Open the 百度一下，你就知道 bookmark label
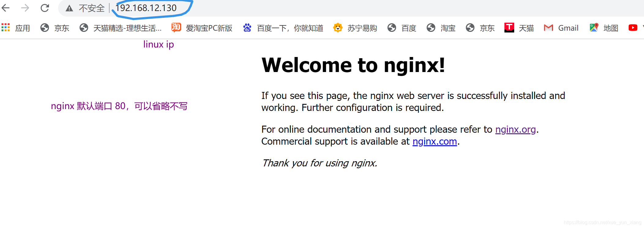 click(290, 28)
